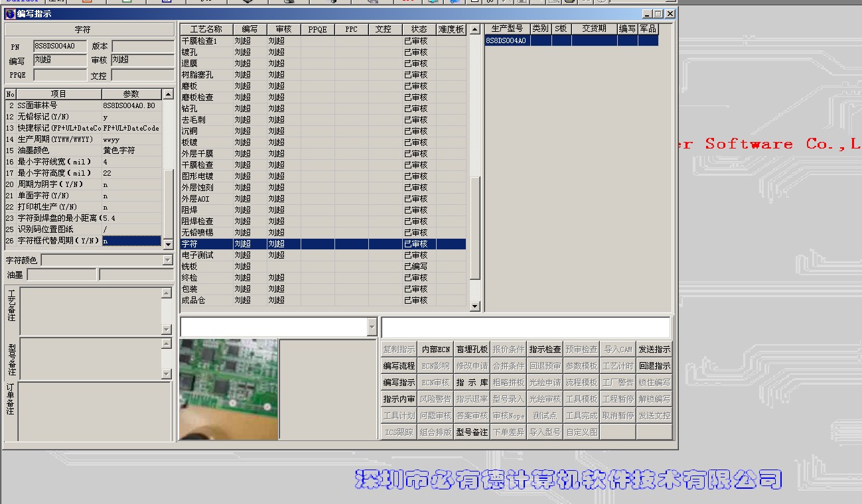Select the 字符 row in the process list

pos(323,244)
